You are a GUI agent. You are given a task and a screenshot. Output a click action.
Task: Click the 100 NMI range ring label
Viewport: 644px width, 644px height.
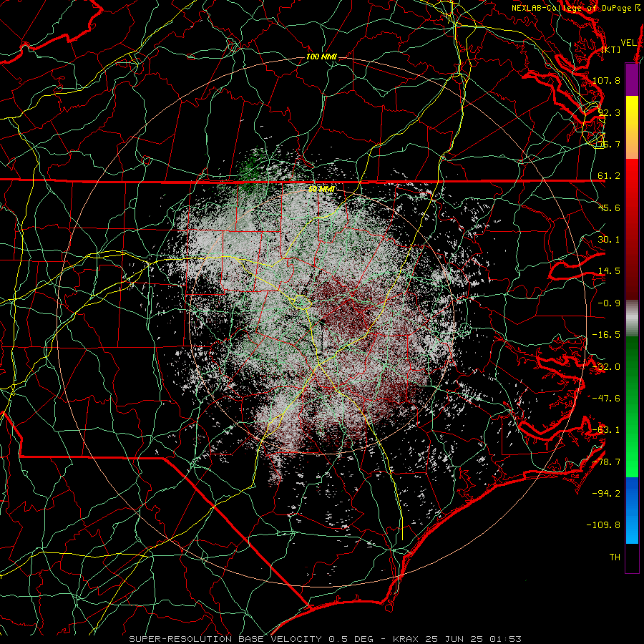[321, 57]
